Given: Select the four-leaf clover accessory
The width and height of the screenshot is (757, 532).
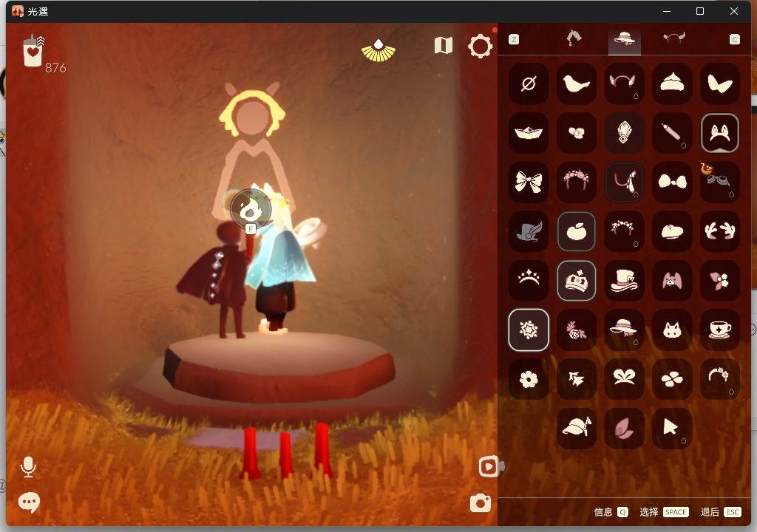Looking at the screenshot, I should [672, 380].
